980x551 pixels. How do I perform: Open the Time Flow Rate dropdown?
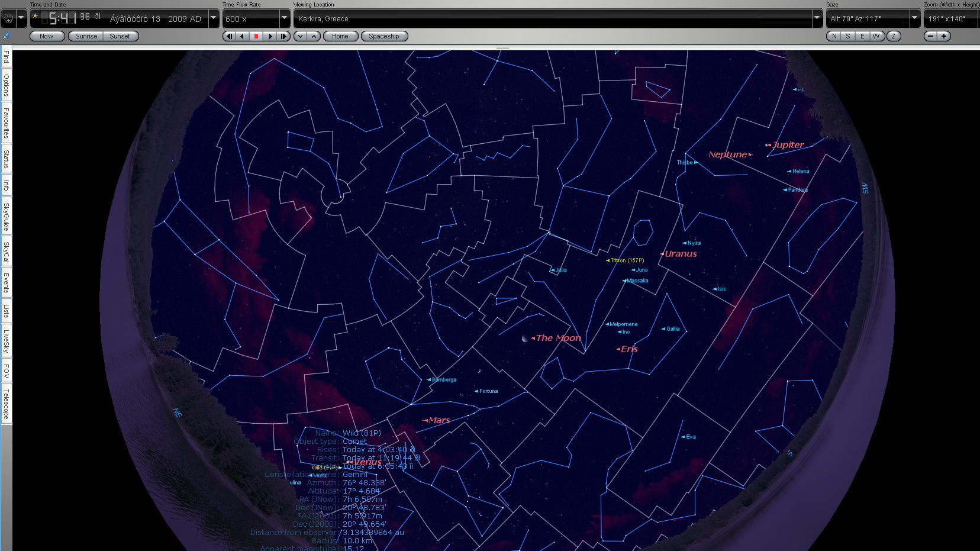[x=284, y=18]
